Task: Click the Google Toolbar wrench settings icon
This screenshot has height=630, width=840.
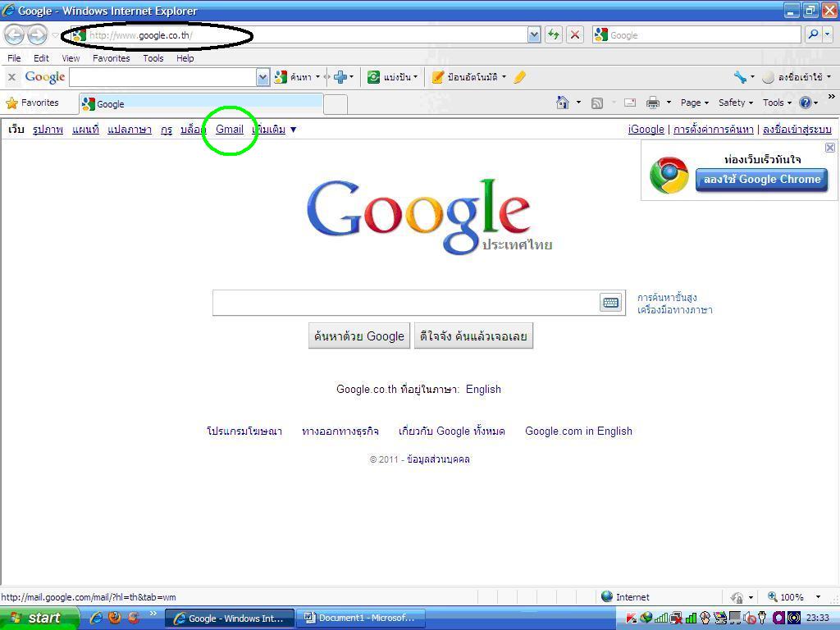Action: [x=741, y=77]
